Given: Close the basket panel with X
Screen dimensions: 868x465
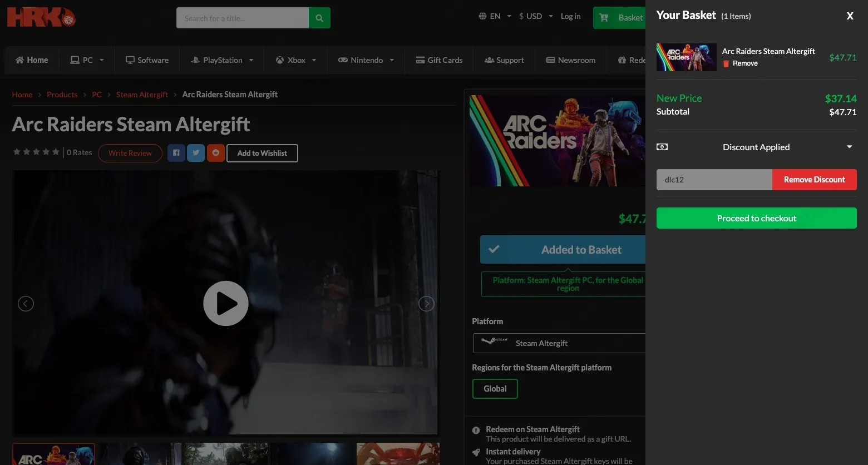Looking at the screenshot, I should click(x=850, y=16).
